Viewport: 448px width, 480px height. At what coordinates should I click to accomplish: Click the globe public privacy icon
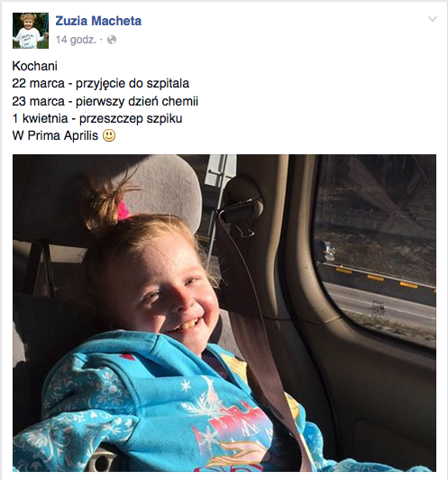112,40
